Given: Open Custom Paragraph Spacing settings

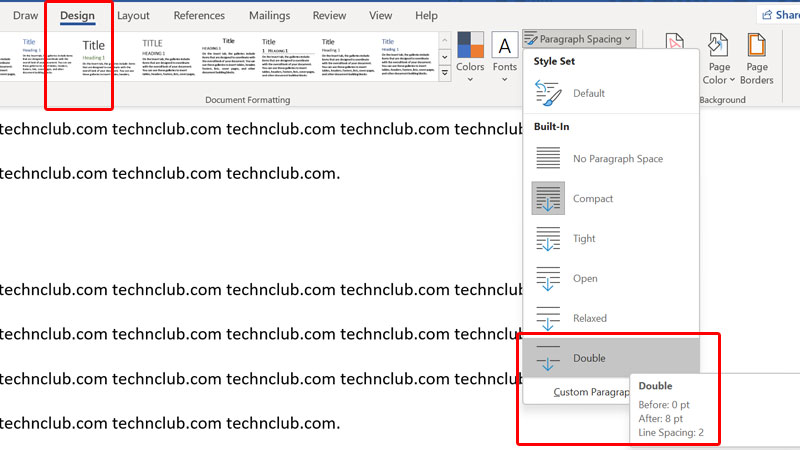Looking at the screenshot, I should click(x=591, y=392).
